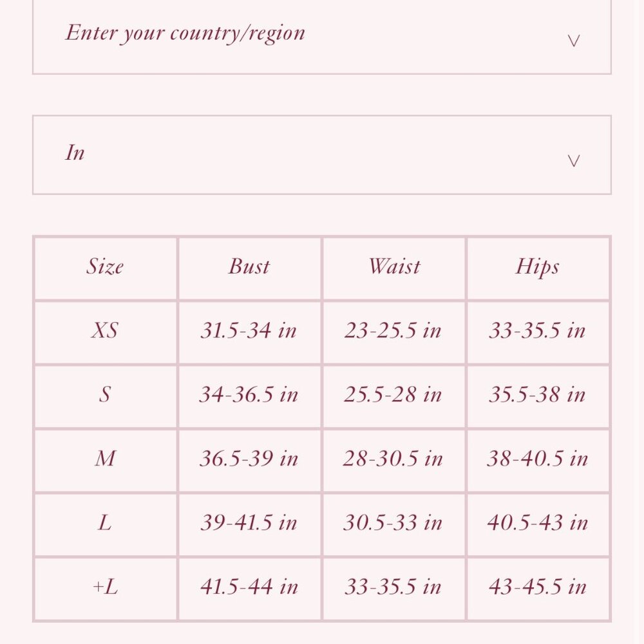Click the Size column header
The width and height of the screenshot is (644, 644).
pyautogui.click(x=105, y=266)
